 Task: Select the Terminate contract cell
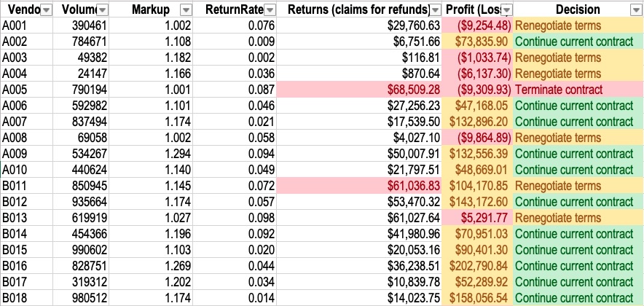tap(559, 90)
